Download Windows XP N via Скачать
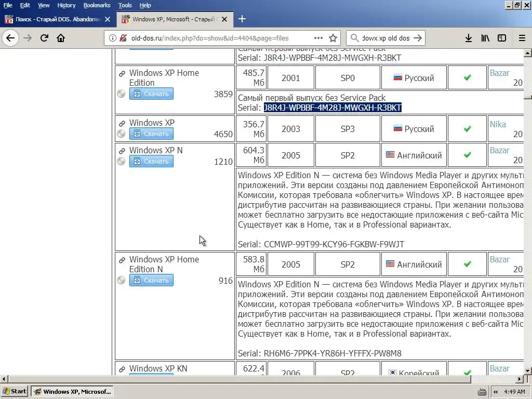 point(151,161)
